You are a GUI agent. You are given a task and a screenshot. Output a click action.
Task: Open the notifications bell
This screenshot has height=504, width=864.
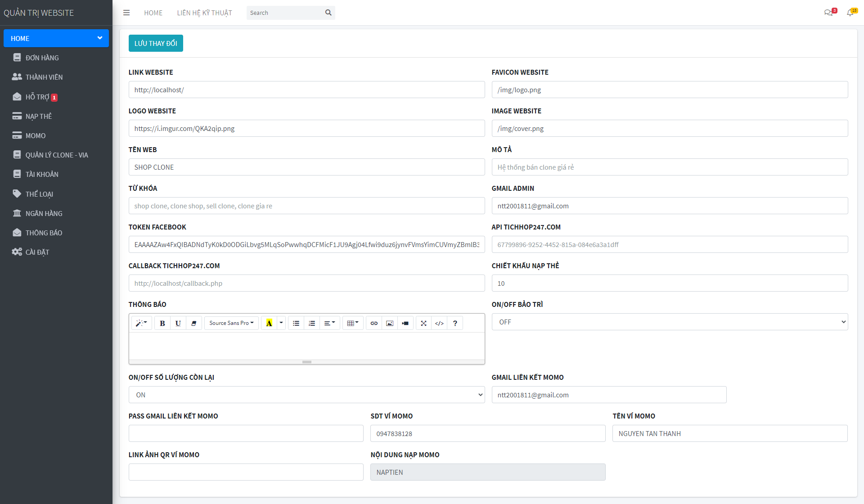click(x=850, y=13)
